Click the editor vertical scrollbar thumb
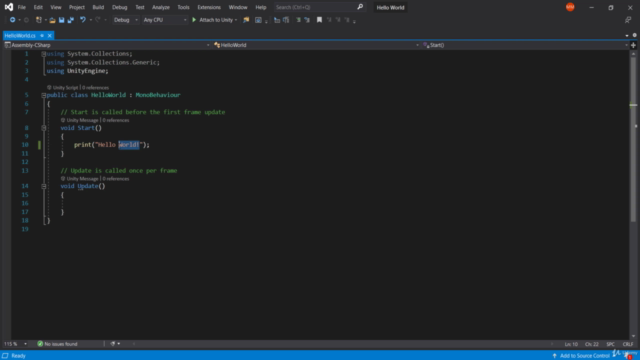The height and width of the screenshot is (360, 640). tap(633, 139)
